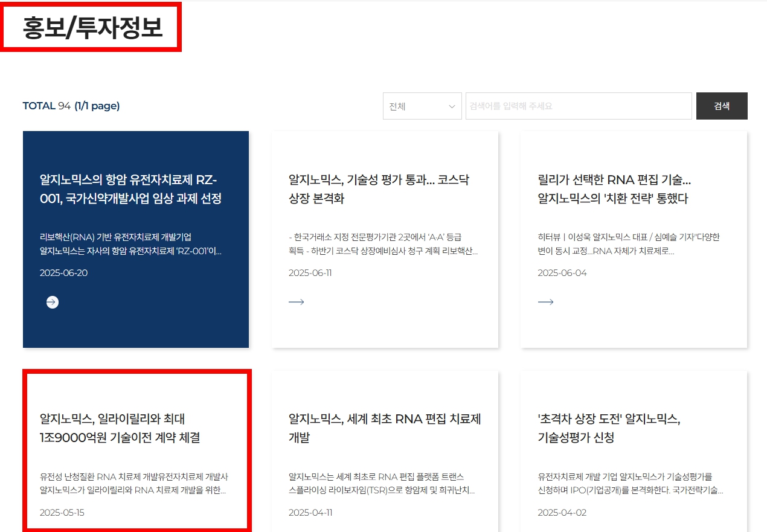The height and width of the screenshot is (532, 767).
Task: Click the TOTAL 94 (1/1 page) count
Action: click(71, 106)
